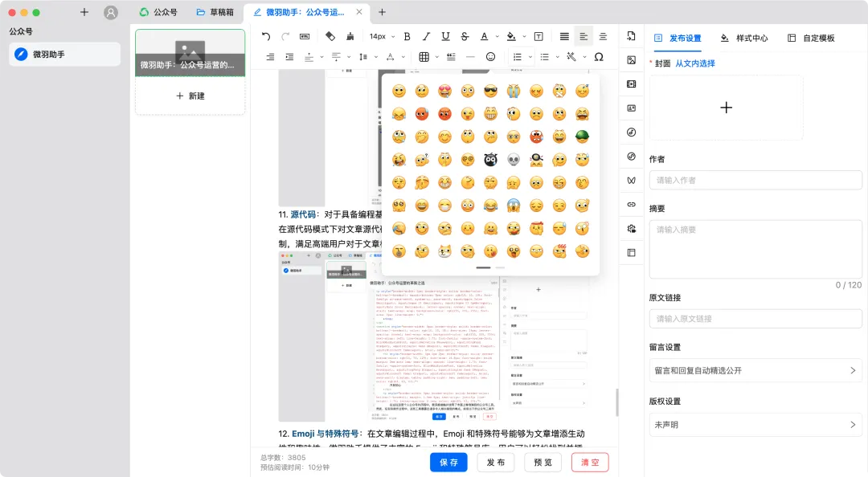Insert a blockquote
This screenshot has width=868, height=477.
(451, 57)
